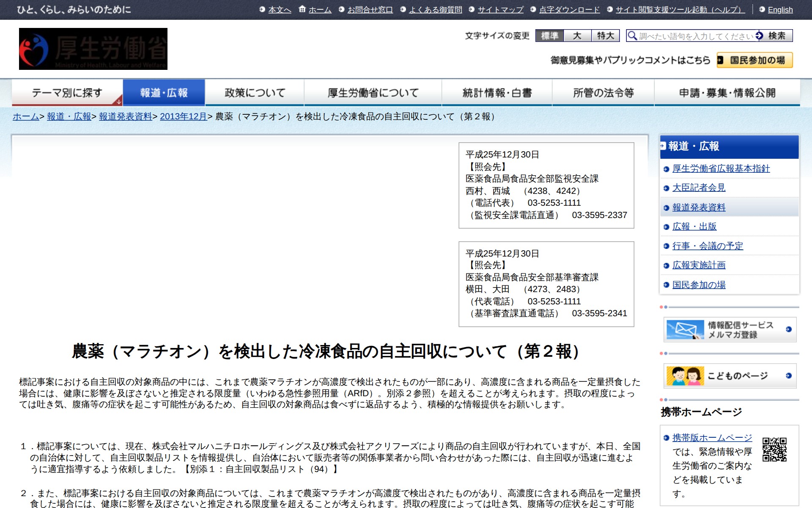Screen dimensions: 812x508
Task: Click the home icon in top bar
Action: pos(302,9)
